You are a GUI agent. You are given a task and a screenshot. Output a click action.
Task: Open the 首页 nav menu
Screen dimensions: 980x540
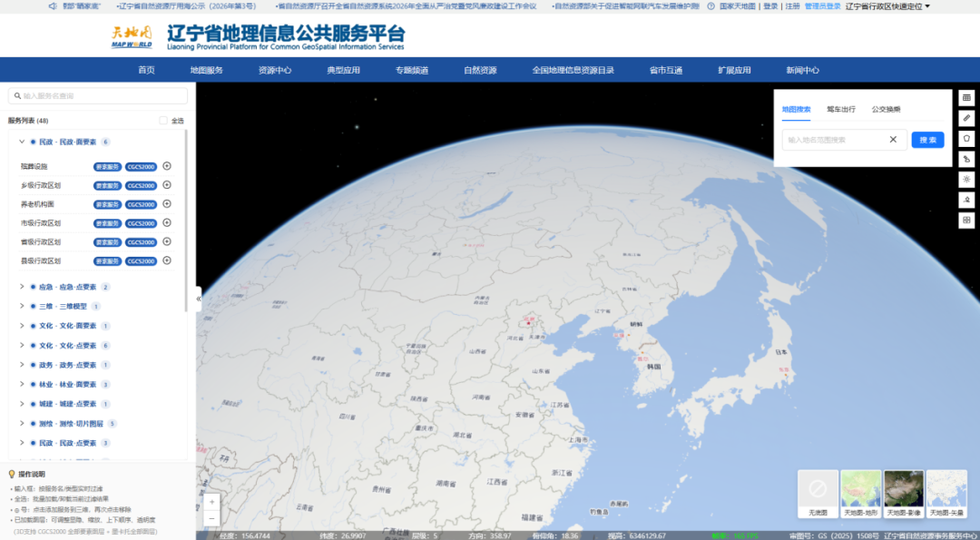tap(146, 70)
